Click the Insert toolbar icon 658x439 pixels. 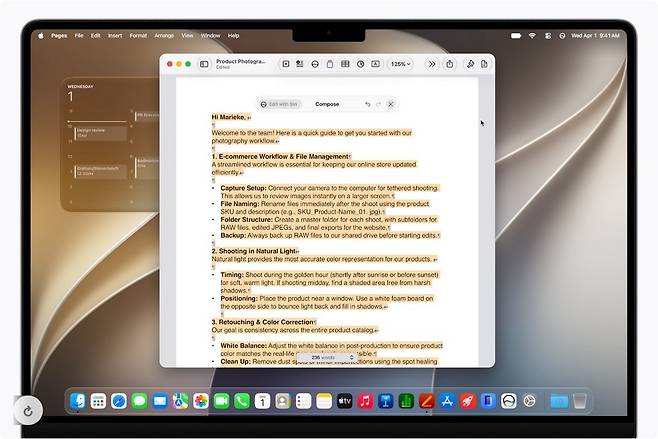pos(300,64)
